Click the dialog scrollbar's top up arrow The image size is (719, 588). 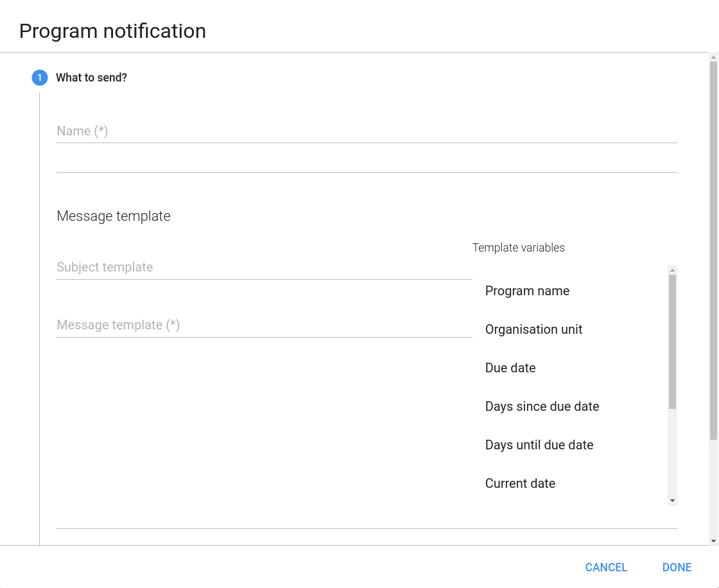[713, 57]
